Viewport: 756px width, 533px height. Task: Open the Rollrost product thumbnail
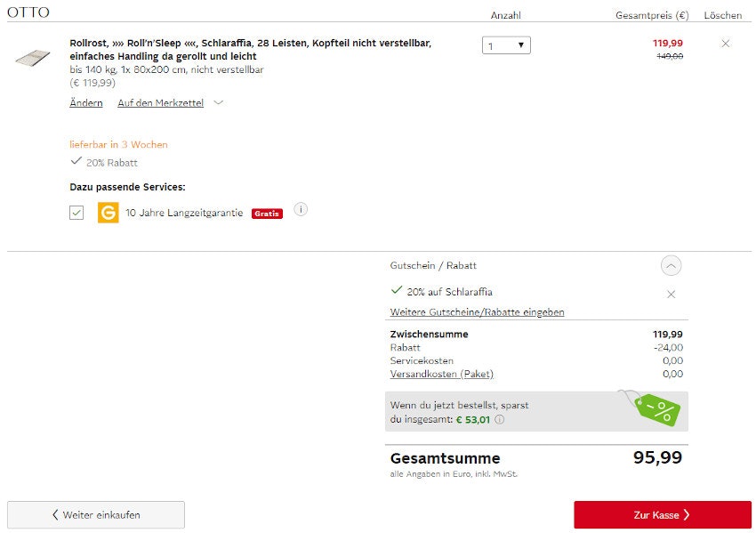tap(32, 58)
